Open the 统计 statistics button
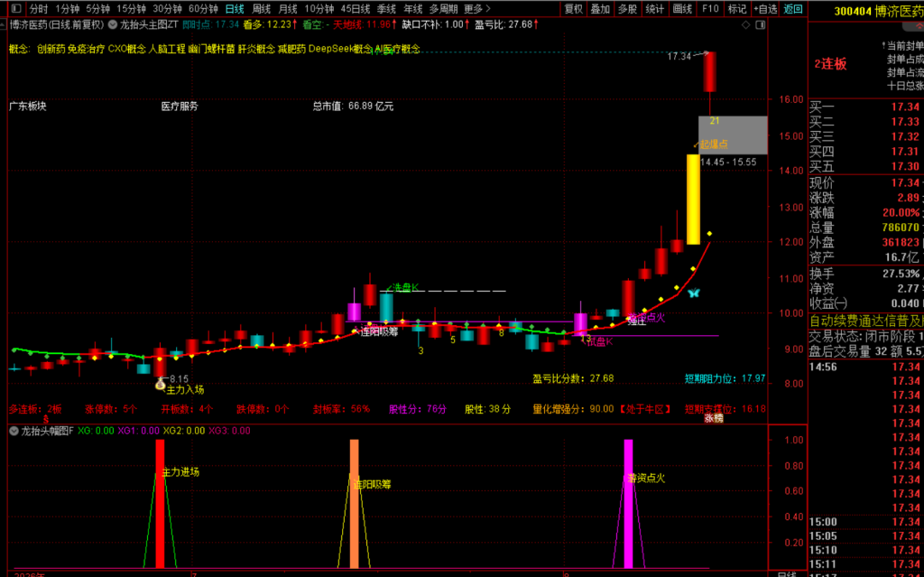Image resolution: width=924 pixels, height=577 pixels. pyautogui.click(x=654, y=9)
